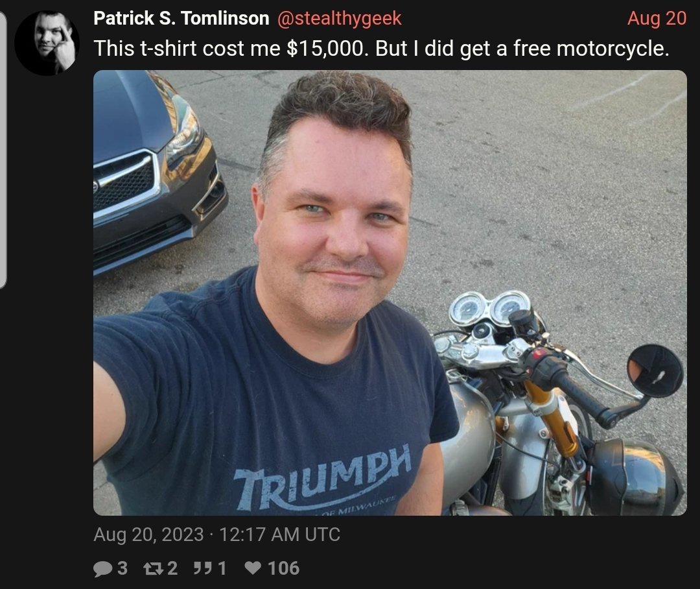Click the heart like icon
Screen dimensions: 700x589
pos(253,568)
